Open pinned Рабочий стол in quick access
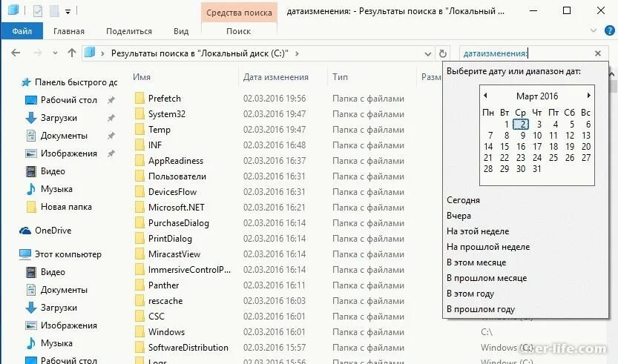The width and height of the screenshot is (618, 364). (68, 100)
